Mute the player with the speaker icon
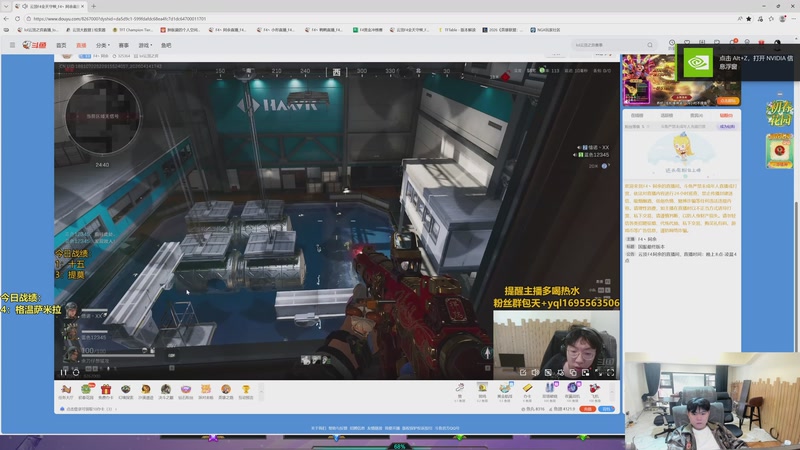 pos(535,373)
